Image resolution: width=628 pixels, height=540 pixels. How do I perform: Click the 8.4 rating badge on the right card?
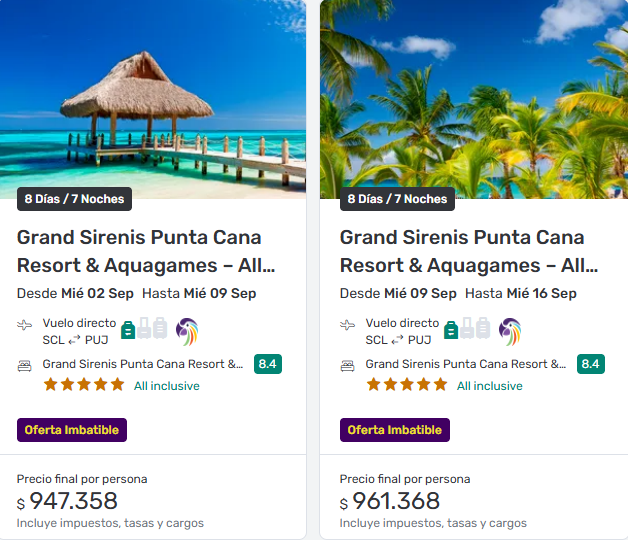(x=591, y=364)
